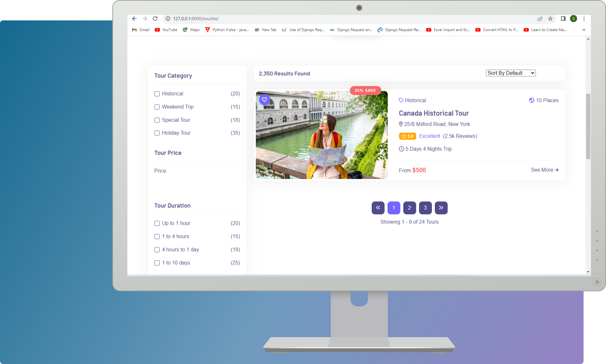Check the 4 hours to 1 day checkbox
Image resolution: width=606 pixels, height=364 pixels.
[157, 250]
